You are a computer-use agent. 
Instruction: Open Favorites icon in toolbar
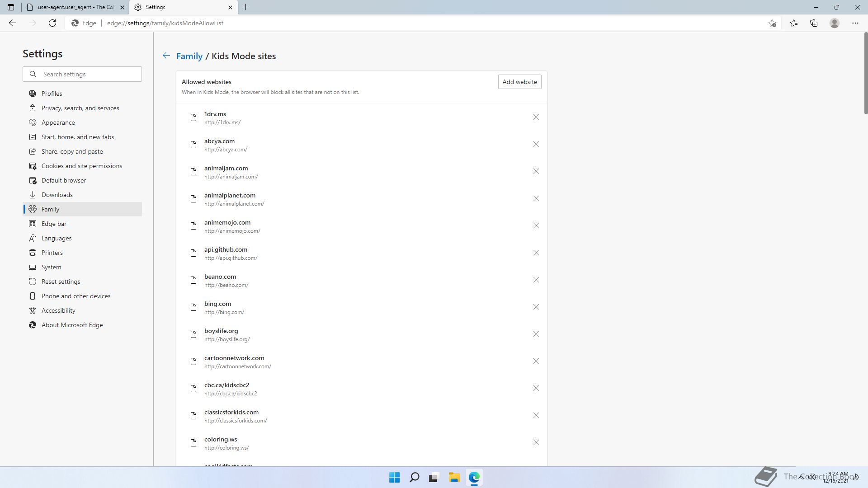tap(793, 23)
